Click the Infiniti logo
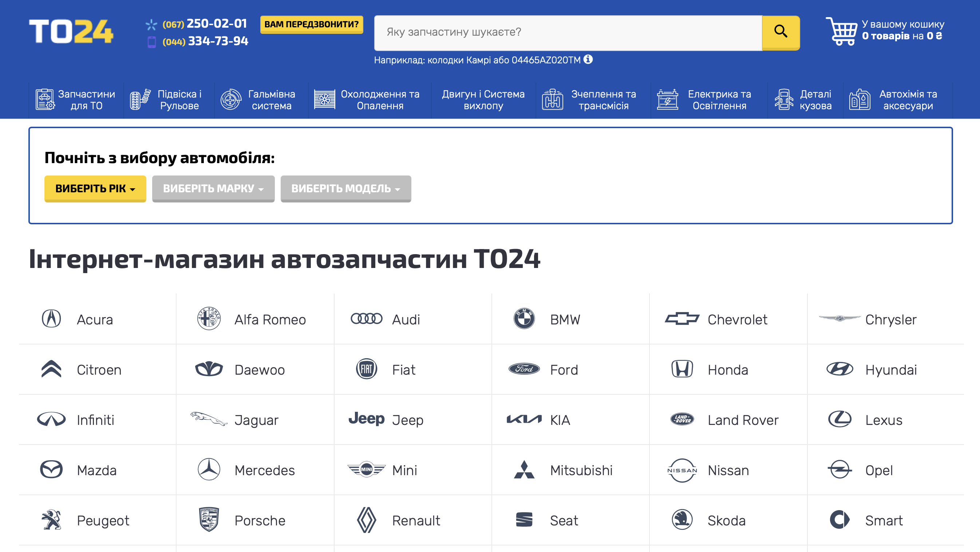 click(x=51, y=419)
